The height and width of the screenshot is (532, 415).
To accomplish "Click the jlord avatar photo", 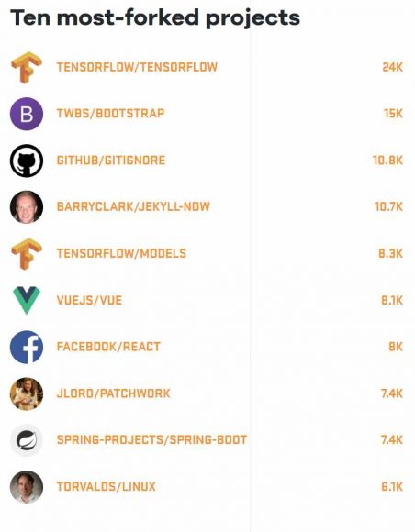I will tap(27, 393).
